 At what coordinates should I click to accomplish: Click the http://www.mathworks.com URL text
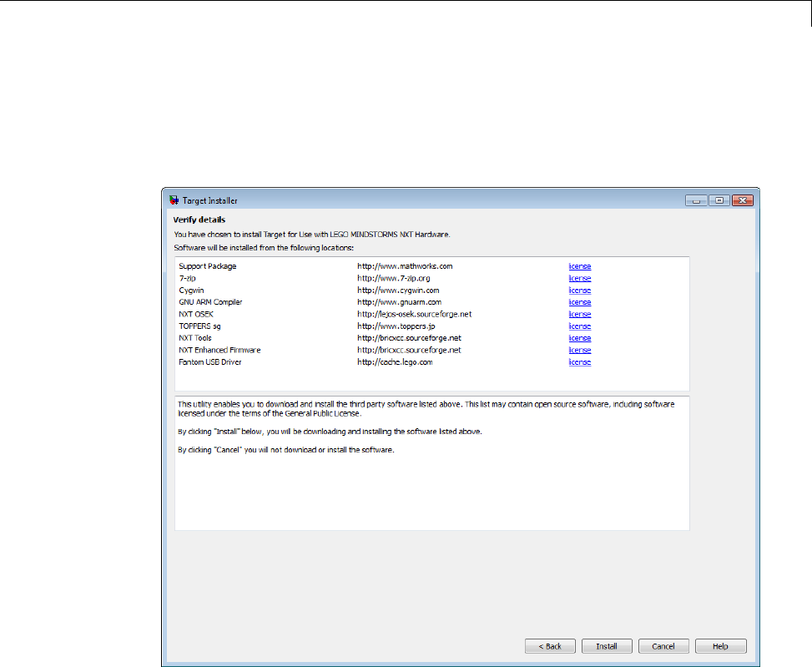405,266
